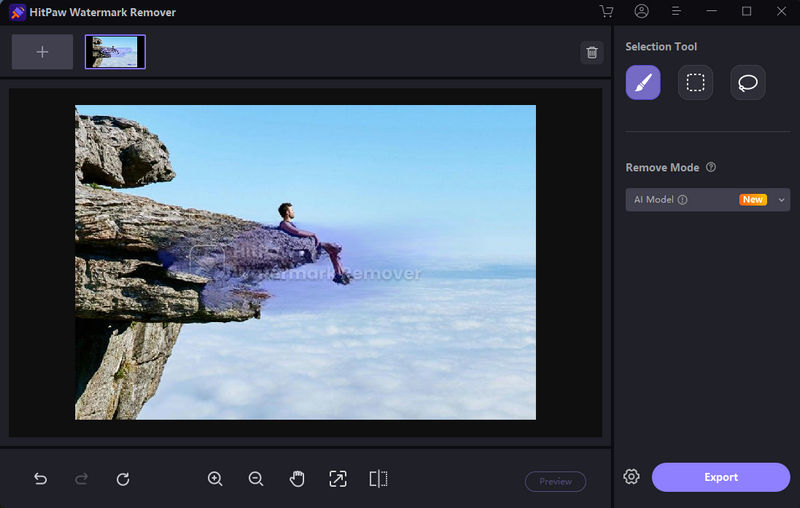800x508 pixels.
Task: Click the "HitPaw Watermark Remover" title text
Action: pyautogui.click(x=103, y=12)
